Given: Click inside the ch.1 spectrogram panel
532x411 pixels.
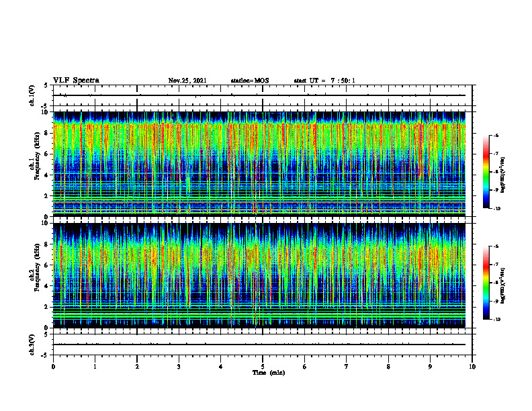Looking at the screenshot, I should pos(259,164).
